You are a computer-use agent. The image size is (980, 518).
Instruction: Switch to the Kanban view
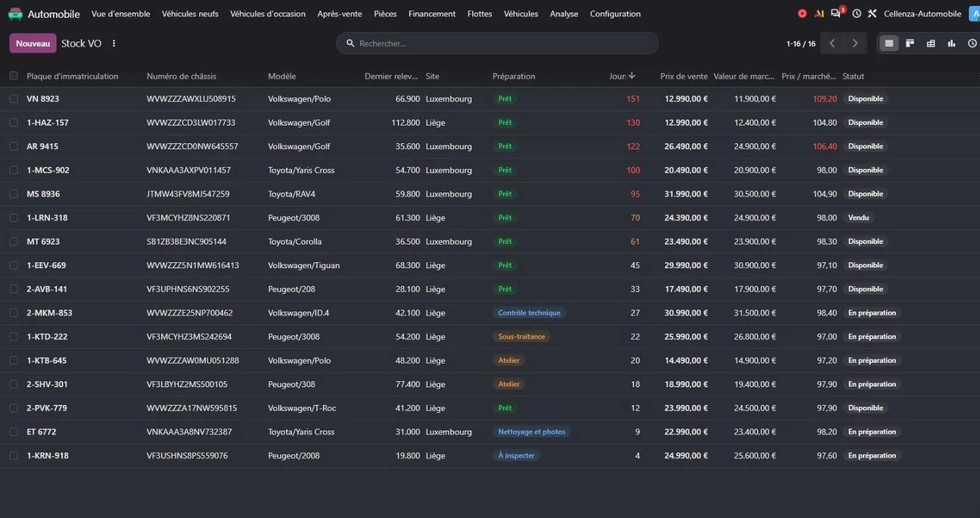pyautogui.click(x=910, y=43)
